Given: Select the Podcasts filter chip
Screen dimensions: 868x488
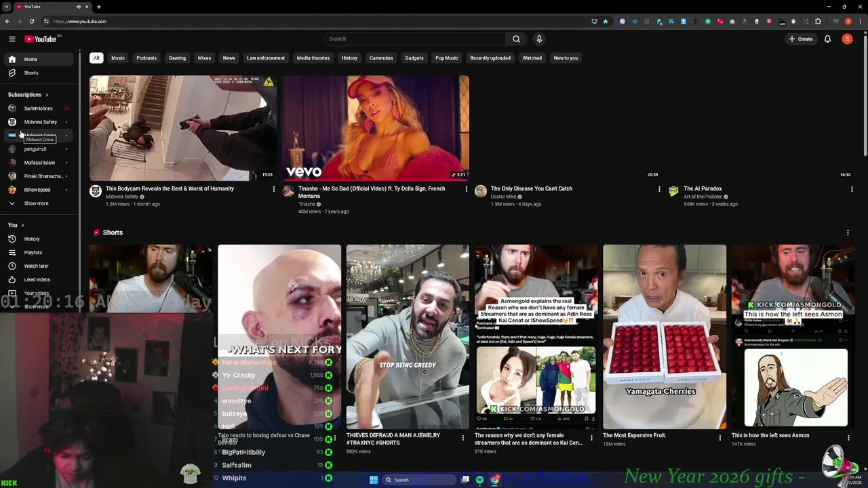Looking at the screenshot, I should pyautogui.click(x=146, y=58).
